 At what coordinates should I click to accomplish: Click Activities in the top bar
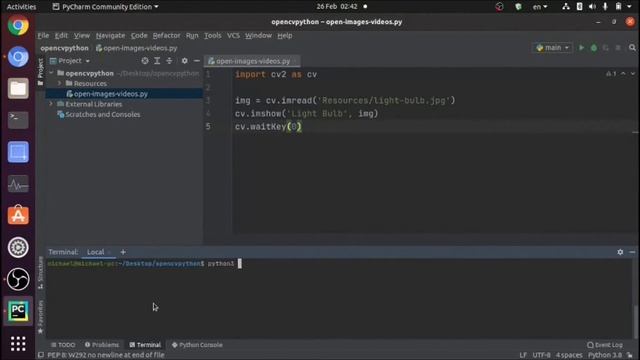click(x=21, y=7)
